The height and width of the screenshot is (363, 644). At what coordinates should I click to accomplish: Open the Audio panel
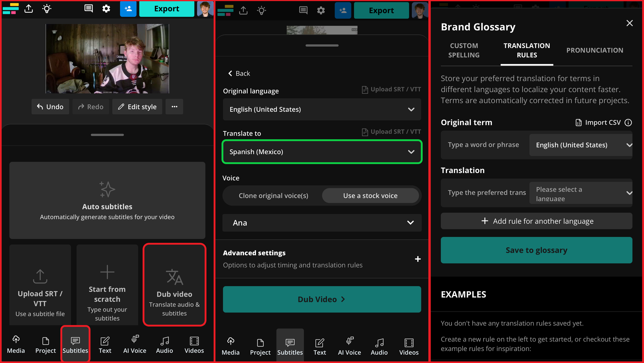coord(164,345)
